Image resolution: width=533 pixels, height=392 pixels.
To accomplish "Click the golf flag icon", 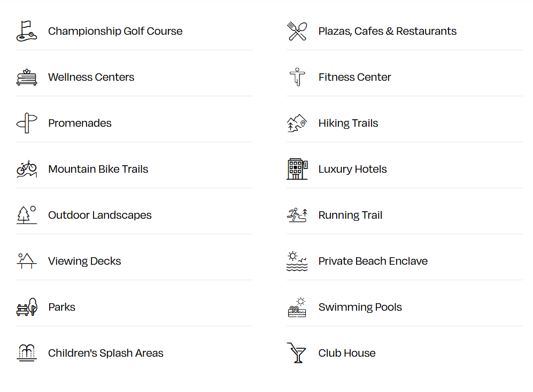I will tap(27, 31).
